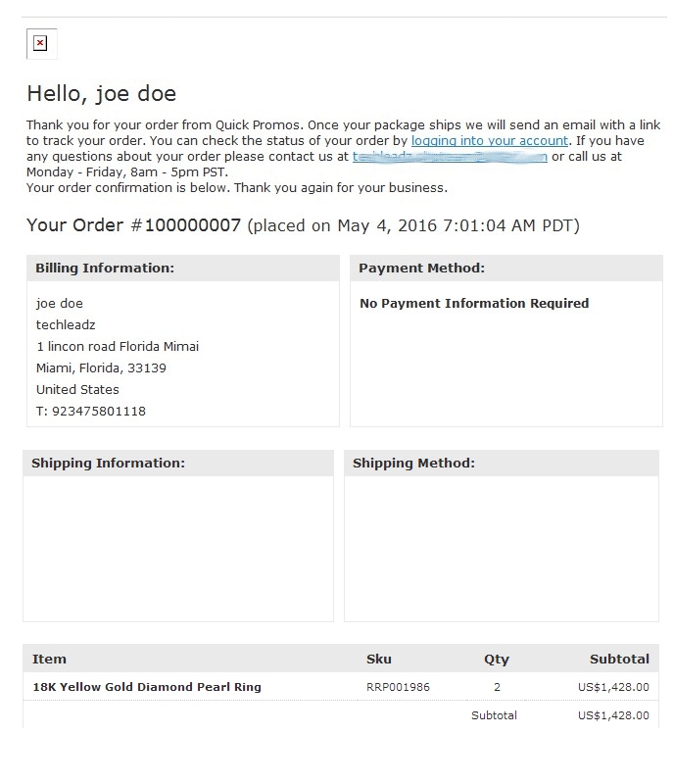Click the Item column header

tap(49, 659)
